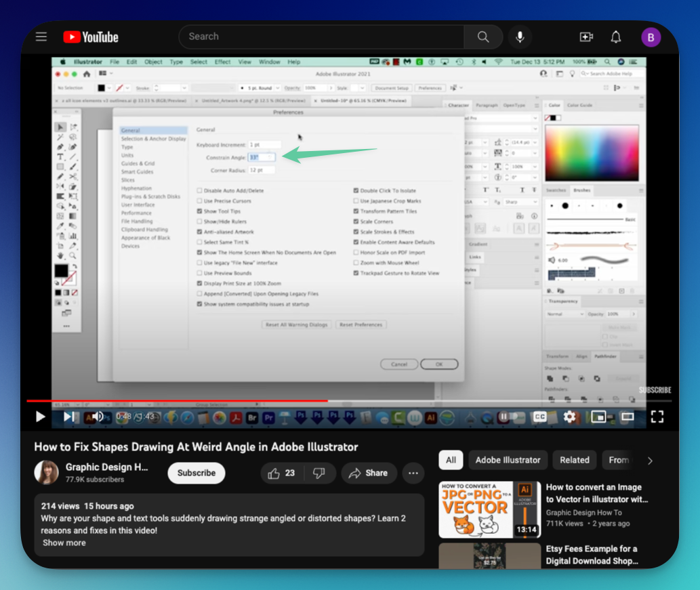Switch the player to theater mode

pos(627,417)
